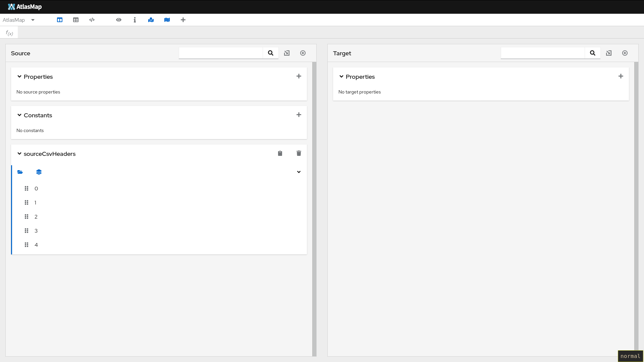Collapse the Constants section

click(x=19, y=115)
